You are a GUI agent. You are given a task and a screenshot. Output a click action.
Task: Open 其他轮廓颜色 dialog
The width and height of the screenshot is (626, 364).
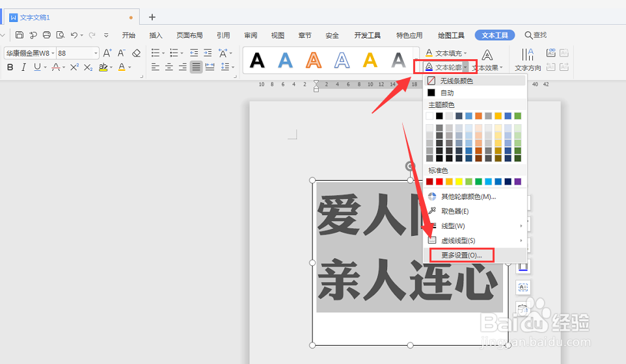[475, 196]
